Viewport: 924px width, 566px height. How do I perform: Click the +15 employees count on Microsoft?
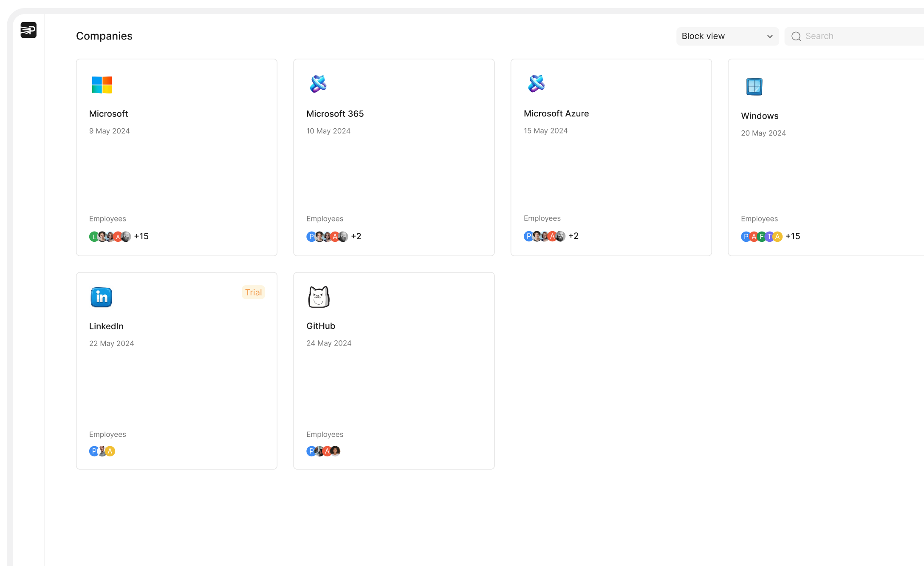click(141, 236)
